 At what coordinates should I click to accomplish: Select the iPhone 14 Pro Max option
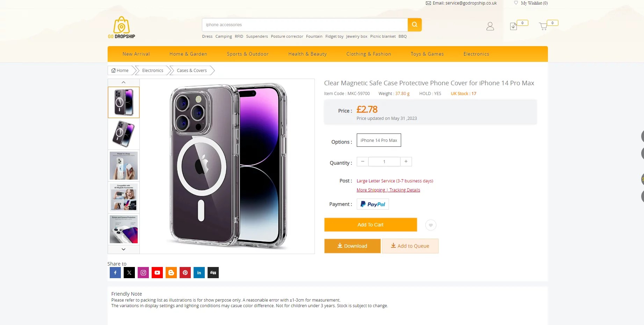tap(378, 140)
